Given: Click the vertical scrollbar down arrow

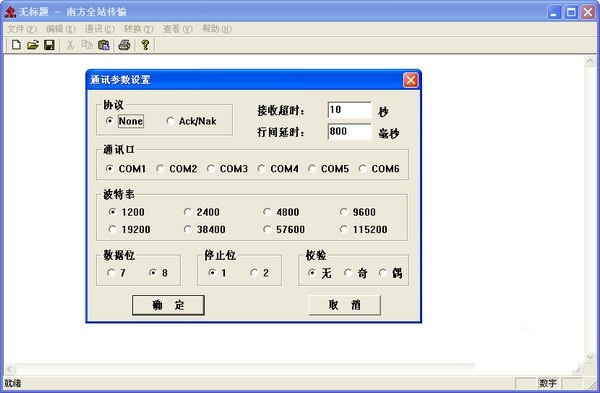Looking at the screenshot, I should 590,357.
